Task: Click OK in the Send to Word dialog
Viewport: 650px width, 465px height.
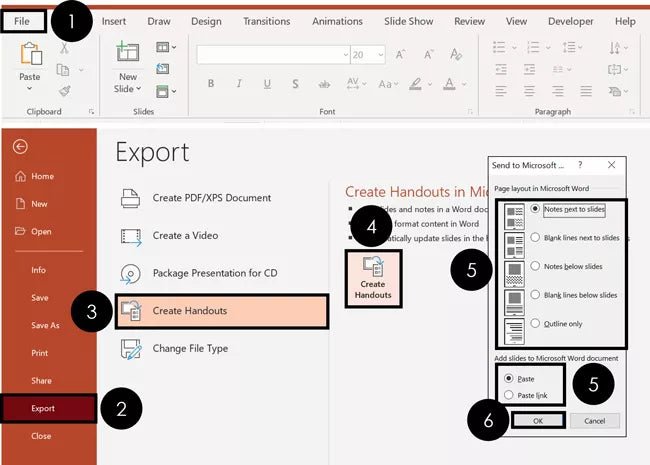Action: (538, 421)
